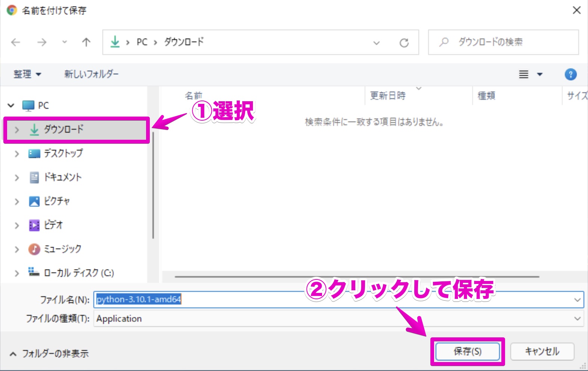Refresh the ダウンロード folder view
The image size is (588, 371).
[x=404, y=43]
